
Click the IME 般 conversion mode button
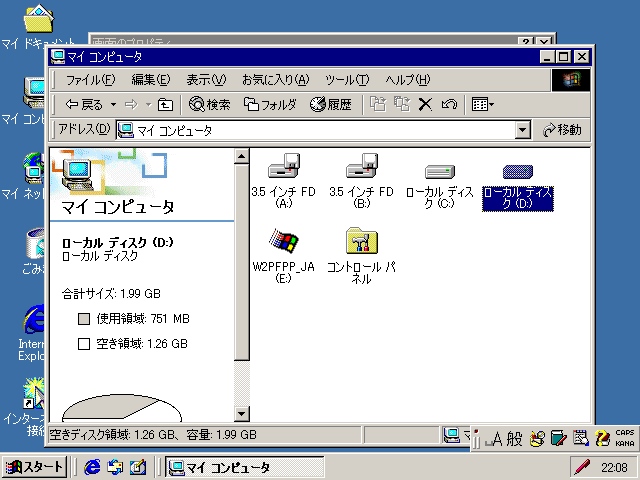tap(515, 439)
